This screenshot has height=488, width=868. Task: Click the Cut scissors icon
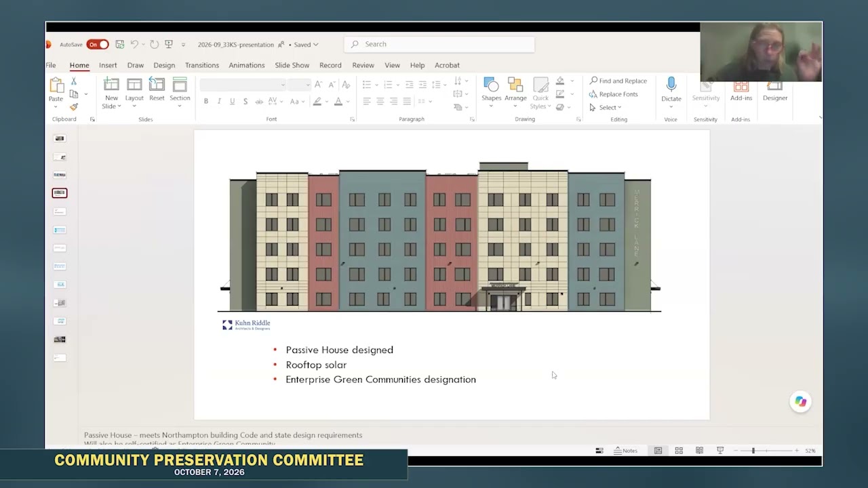(74, 81)
